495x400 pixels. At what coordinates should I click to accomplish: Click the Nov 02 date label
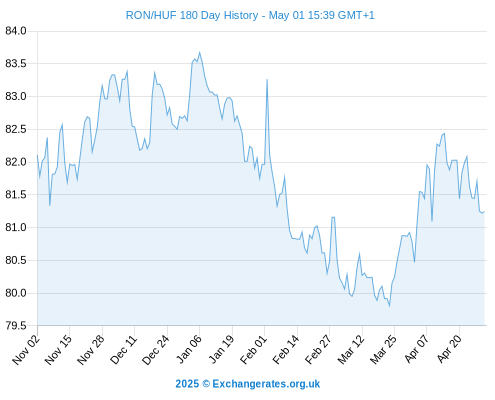[26, 349]
